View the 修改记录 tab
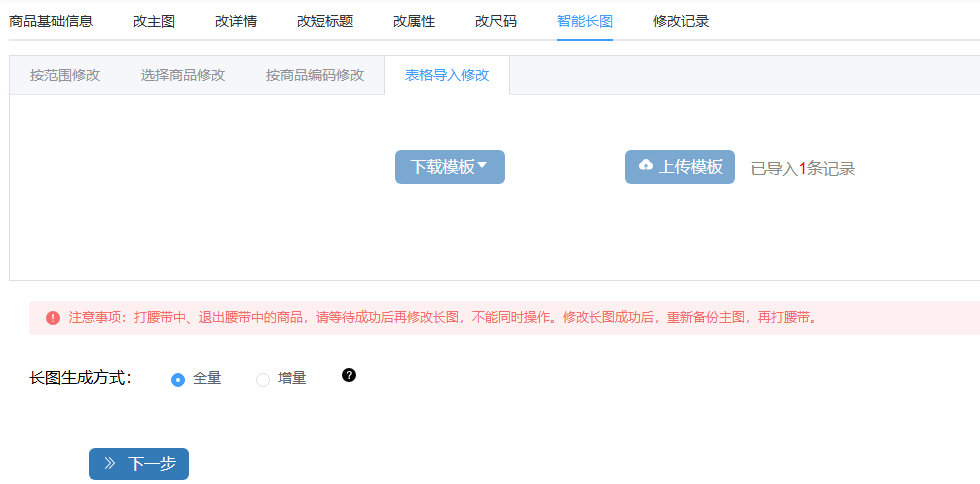 [x=681, y=21]
